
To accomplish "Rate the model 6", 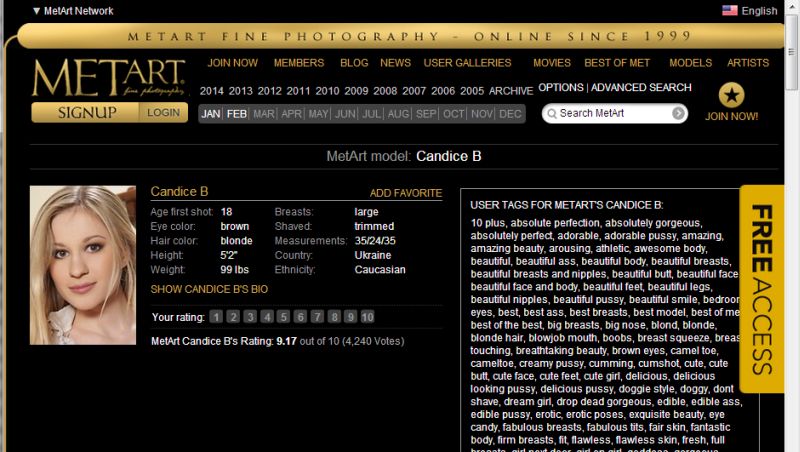I will point(300,317).
